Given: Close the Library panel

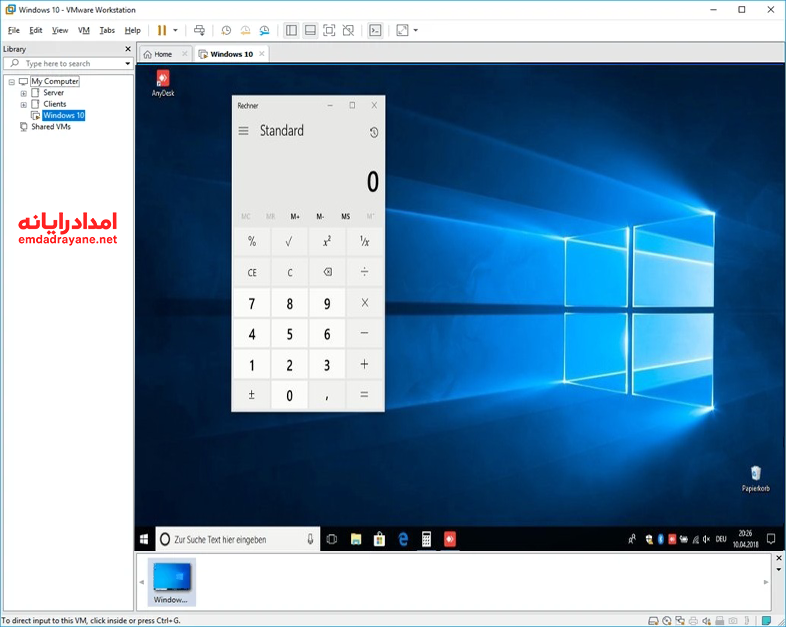Looking at the screenshot, I should (128, 49).
